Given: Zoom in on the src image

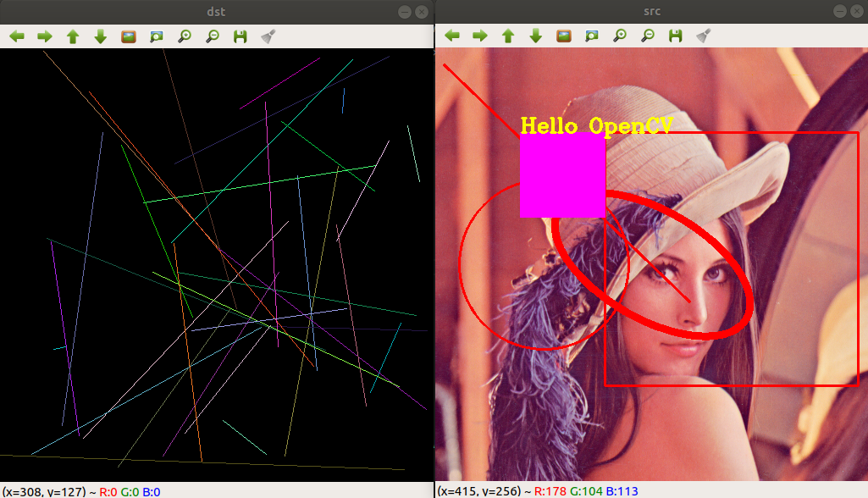Looking at the screenshot, I should pyautogui.click(x=620, y=36).
